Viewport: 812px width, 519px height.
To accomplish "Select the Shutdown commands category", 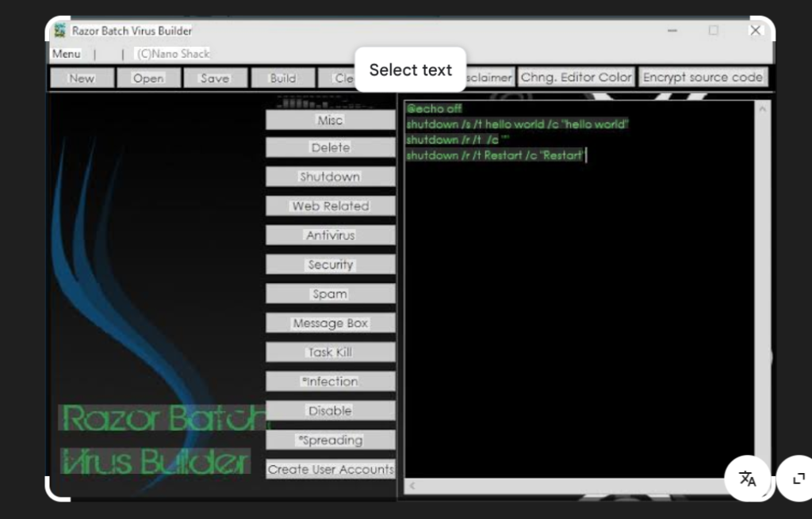I will (329, 177).
